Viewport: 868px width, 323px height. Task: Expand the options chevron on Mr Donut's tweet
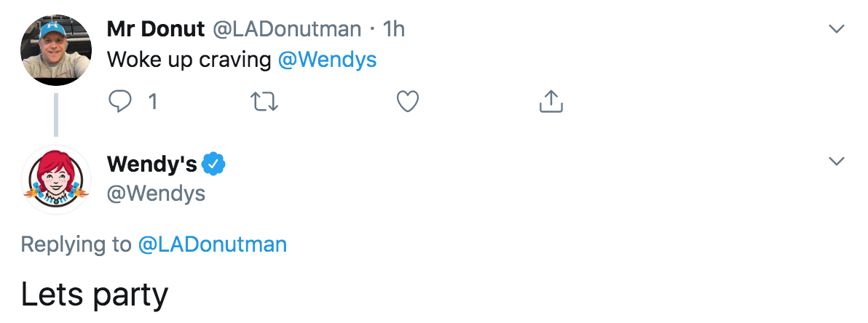[837, 29]
